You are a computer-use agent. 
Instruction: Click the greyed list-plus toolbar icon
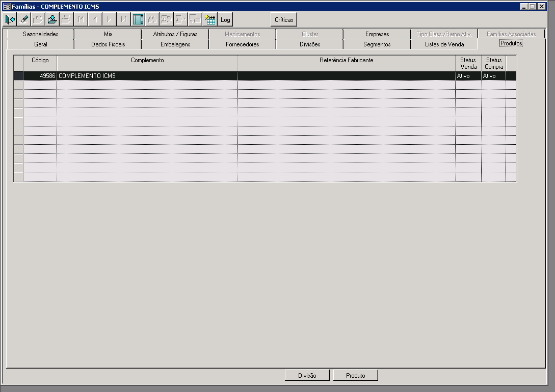(166, 19)
